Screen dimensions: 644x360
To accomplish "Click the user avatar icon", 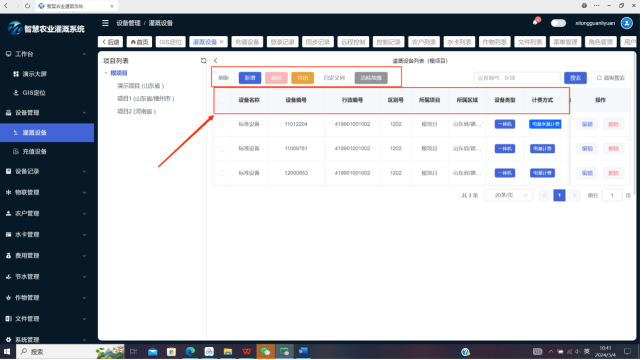I will (x=627, y=23).
